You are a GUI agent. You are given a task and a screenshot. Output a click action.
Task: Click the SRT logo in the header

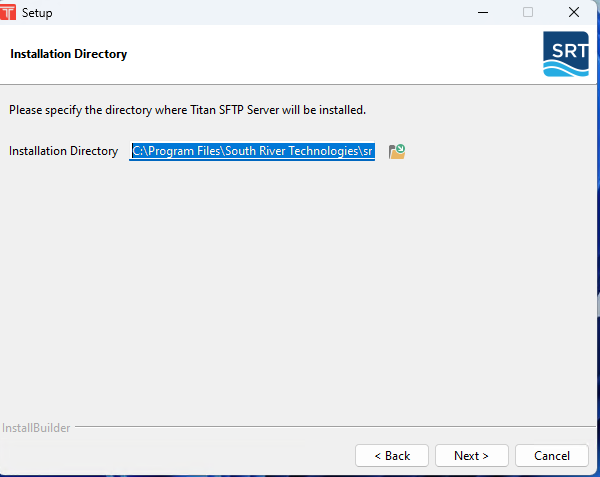(x=565, y=54)
